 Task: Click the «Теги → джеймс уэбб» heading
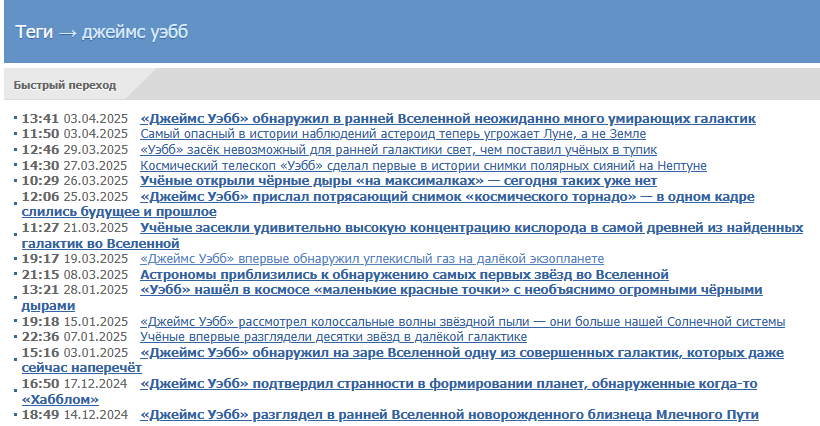101,32
